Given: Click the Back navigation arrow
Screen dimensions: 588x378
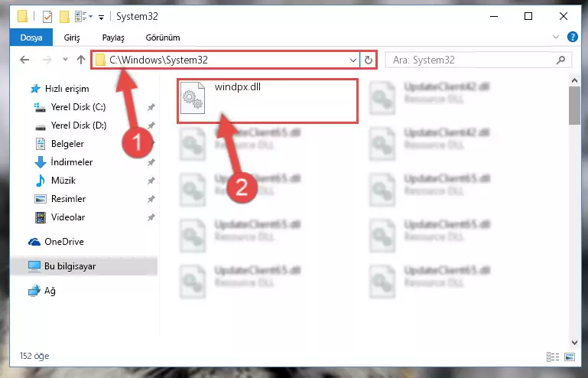Looking at the screenshot, I should (x=24, y=60).
